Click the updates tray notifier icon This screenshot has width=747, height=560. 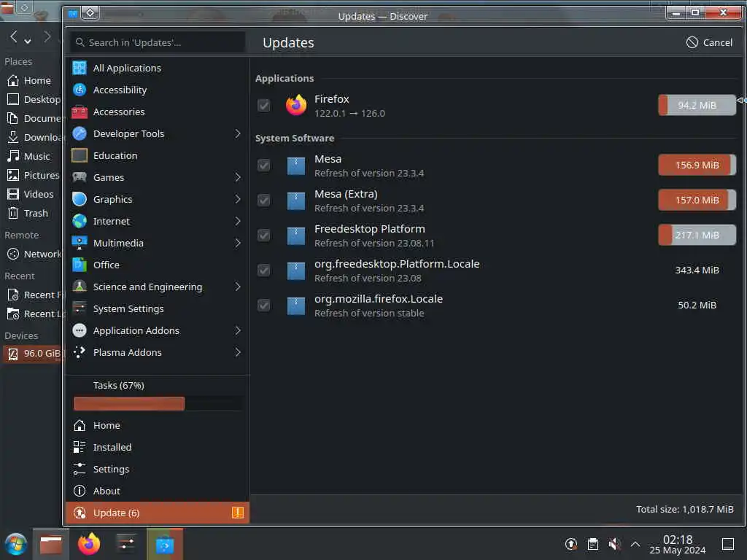[570, 544]
